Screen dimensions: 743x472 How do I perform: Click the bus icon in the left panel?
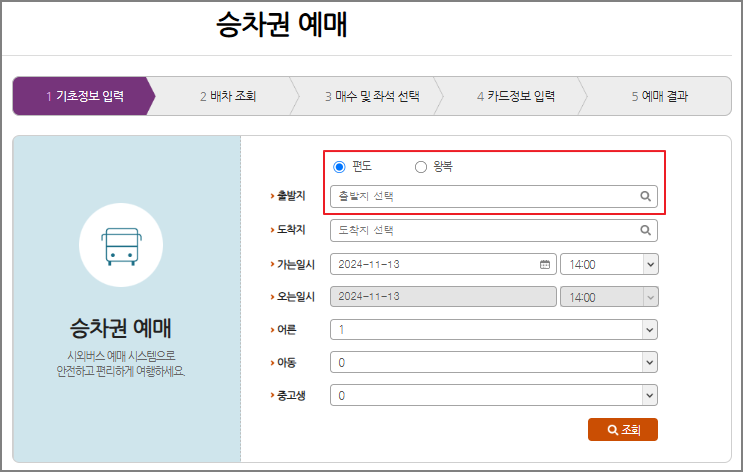click(x=121, y=245)
